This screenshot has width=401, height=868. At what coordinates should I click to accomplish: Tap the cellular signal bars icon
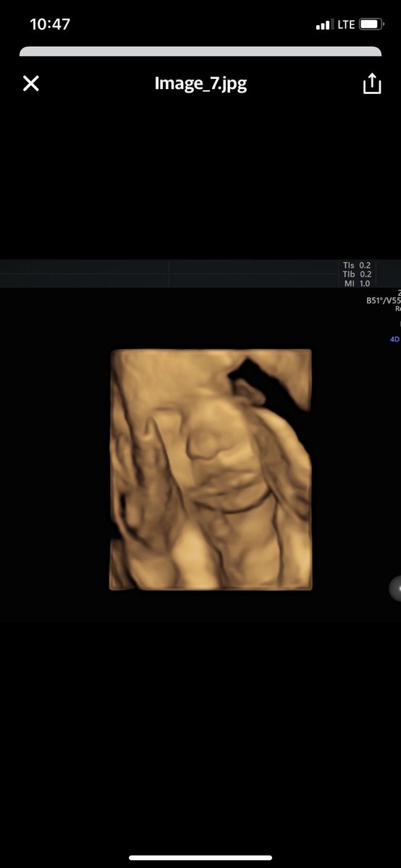click(x=324, y=25)
